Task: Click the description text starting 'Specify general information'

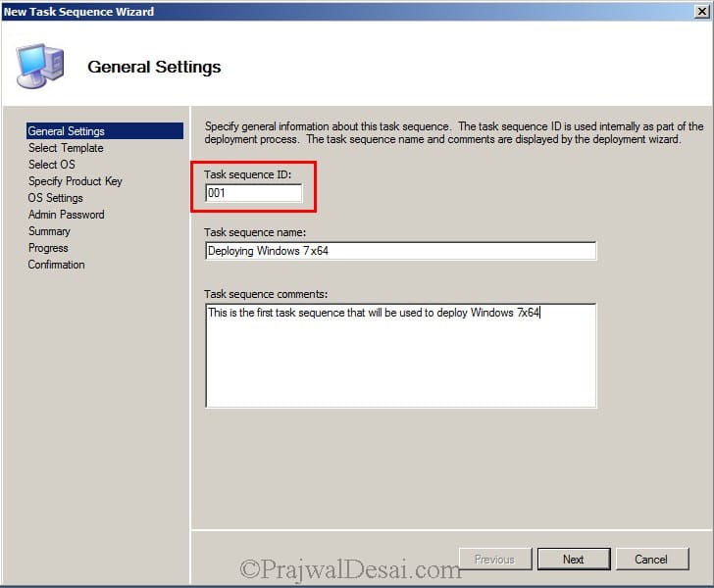Action: point(453,132)
